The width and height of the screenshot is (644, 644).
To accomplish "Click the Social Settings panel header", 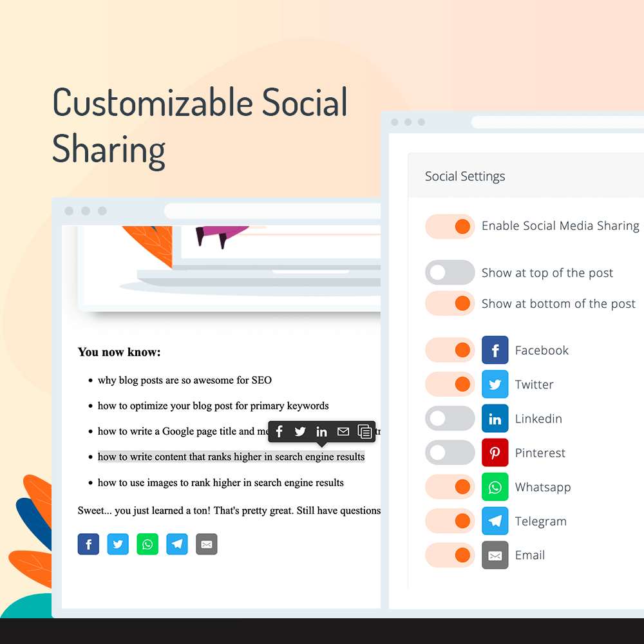I will click(526, 176).
